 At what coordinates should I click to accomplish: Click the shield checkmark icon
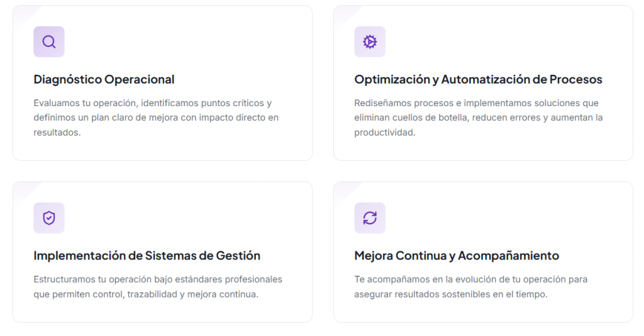tap(49, 218)
